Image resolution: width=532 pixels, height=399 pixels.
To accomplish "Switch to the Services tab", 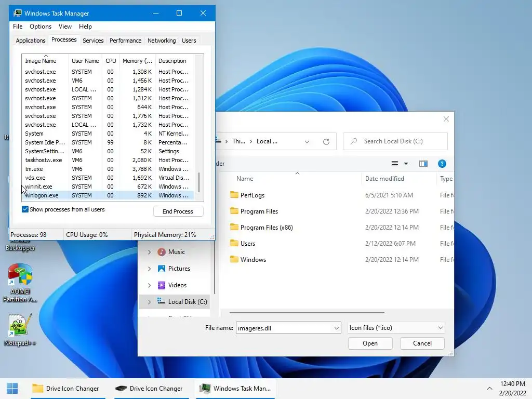I will click(x=93, y=41).
